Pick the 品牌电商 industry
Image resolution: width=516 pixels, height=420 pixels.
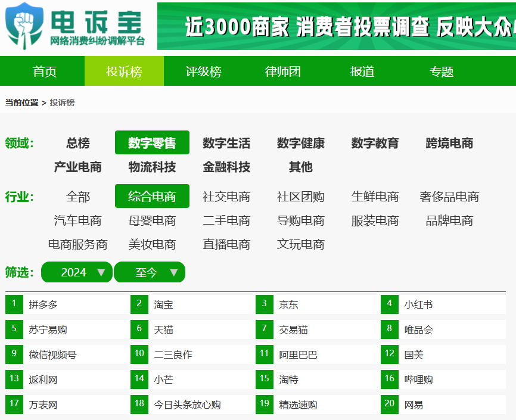(x=449, y=220)
